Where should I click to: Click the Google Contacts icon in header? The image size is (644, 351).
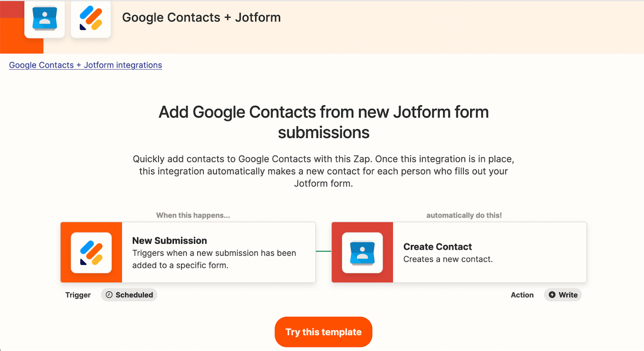(x=45, y=18)
